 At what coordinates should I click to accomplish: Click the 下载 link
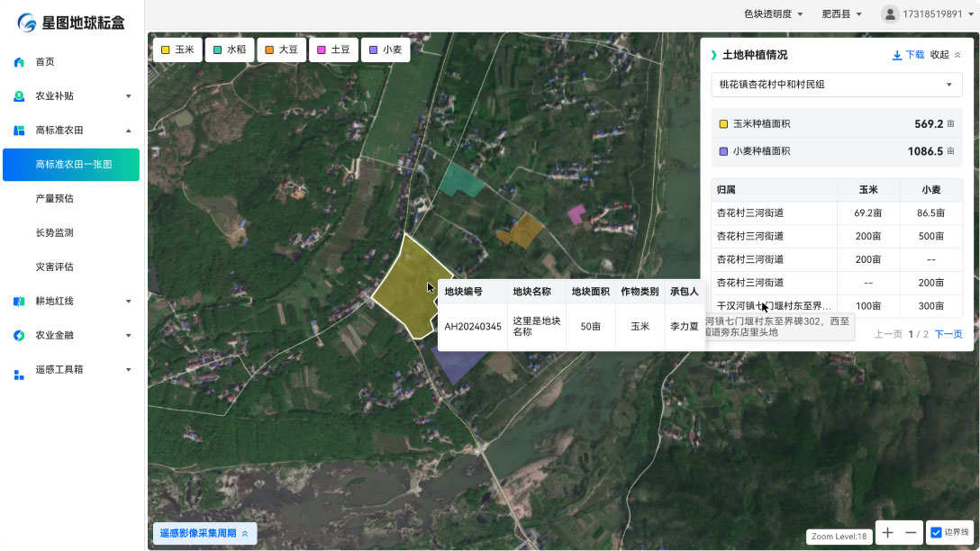coord(914,55)
